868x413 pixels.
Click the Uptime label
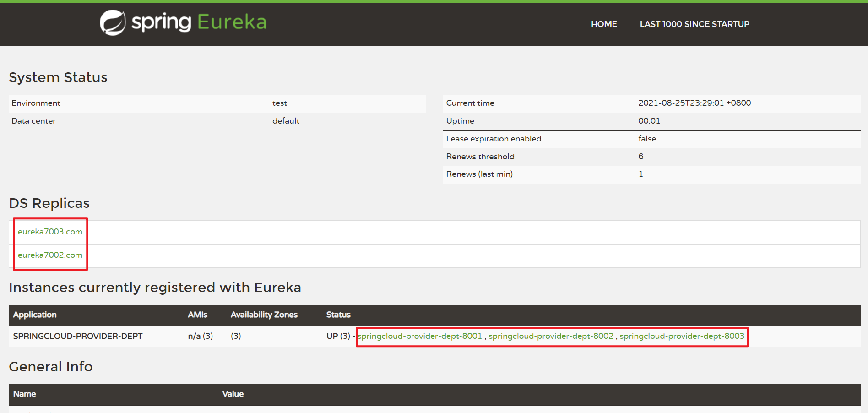click(460, 121)
